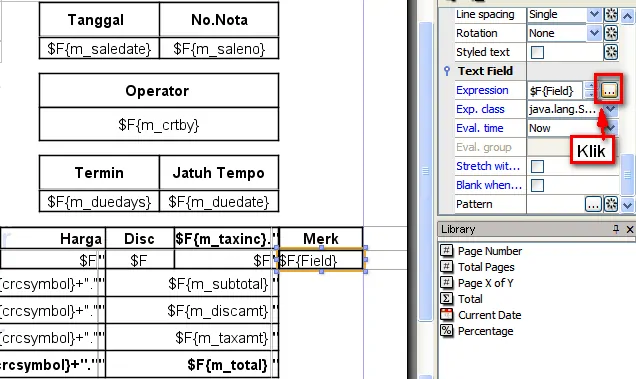This screenshot has width=636, height=379.
Task: Select the Current Date library label
Action: pos(490,315)
